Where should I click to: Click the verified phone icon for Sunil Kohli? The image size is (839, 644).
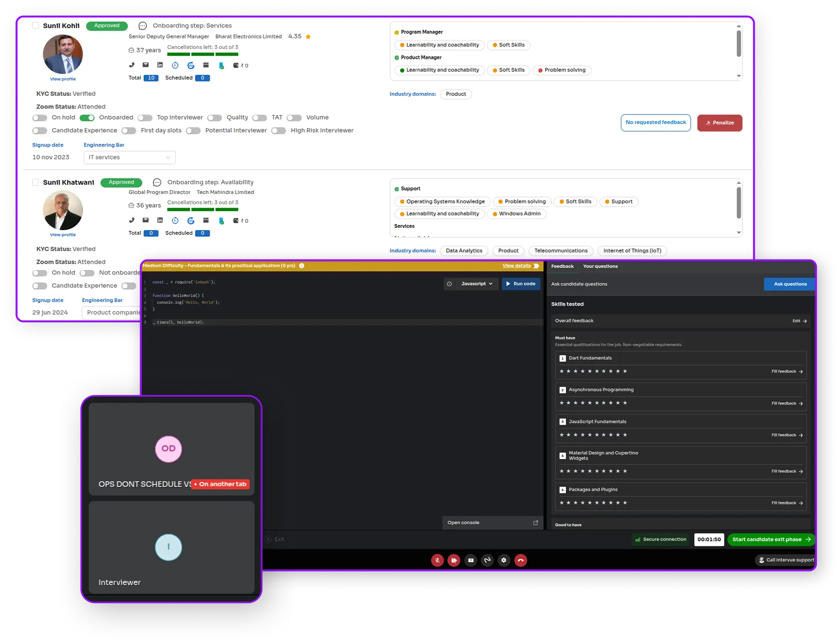(222, 66)
